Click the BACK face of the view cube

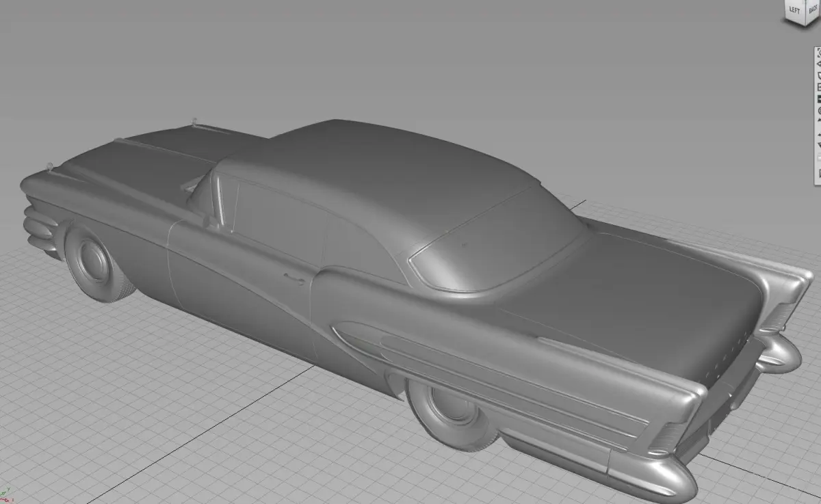point(813,11)
